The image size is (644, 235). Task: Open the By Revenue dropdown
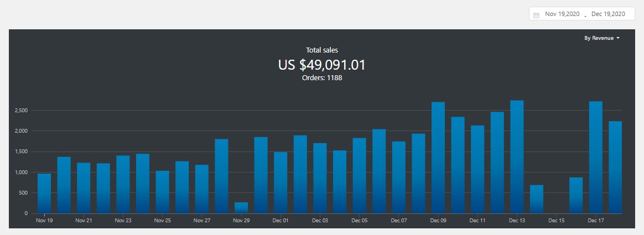(x=601, y=38)
